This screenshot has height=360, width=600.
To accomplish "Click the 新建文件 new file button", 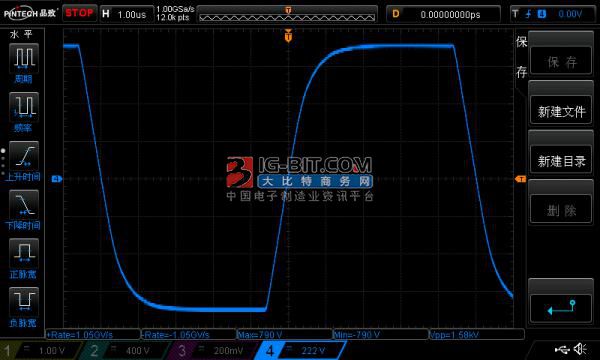I will 561,103.
